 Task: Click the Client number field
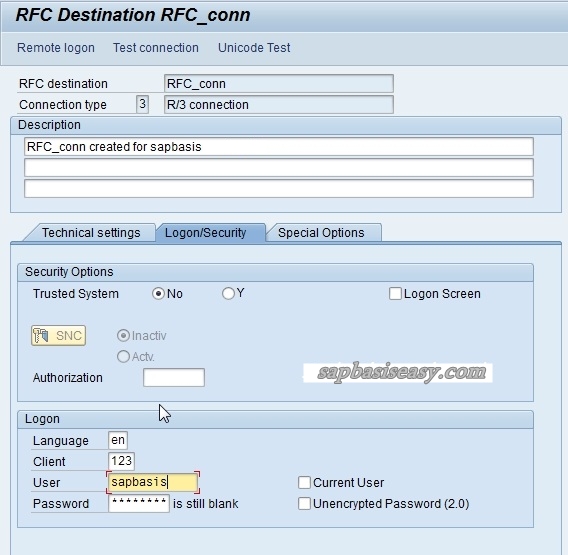121,461
